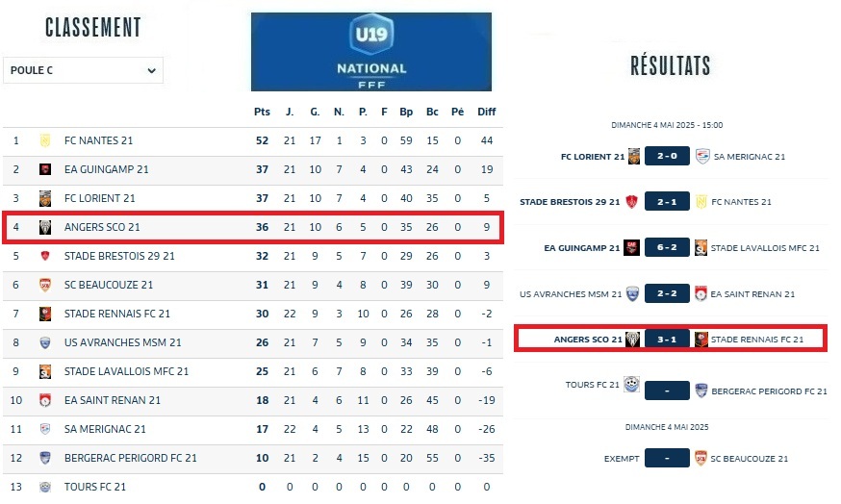This screenshot has height=504, width=841.
Task: Open US Avranches MSM 21 standings link
Action: click(x=122, y=342)
